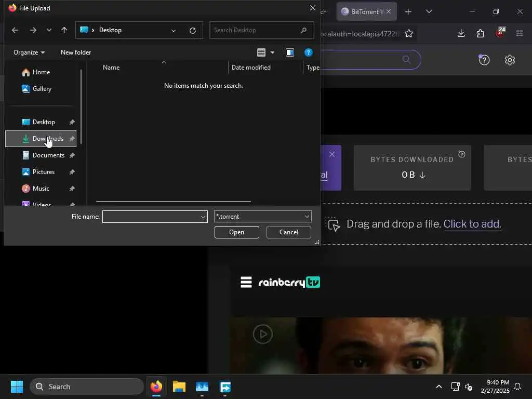Sort by Date modified column

(x=251, y=68)
